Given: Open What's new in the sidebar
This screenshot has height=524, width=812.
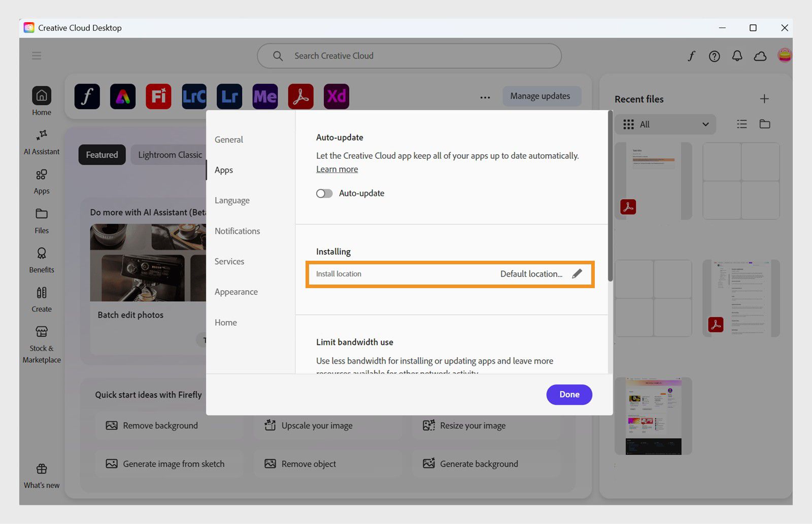Looking at the screenshot, I should (42, 476).
